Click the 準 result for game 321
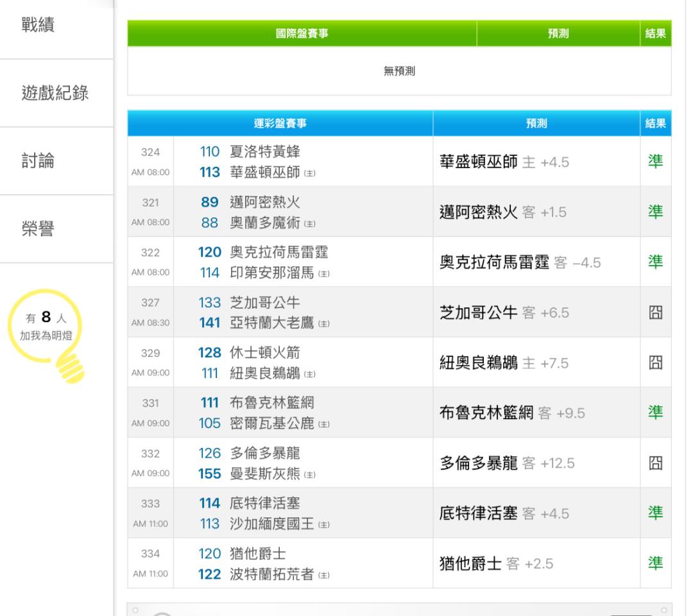This screenshot has height=616, width=693. click(x=655, y=212)
